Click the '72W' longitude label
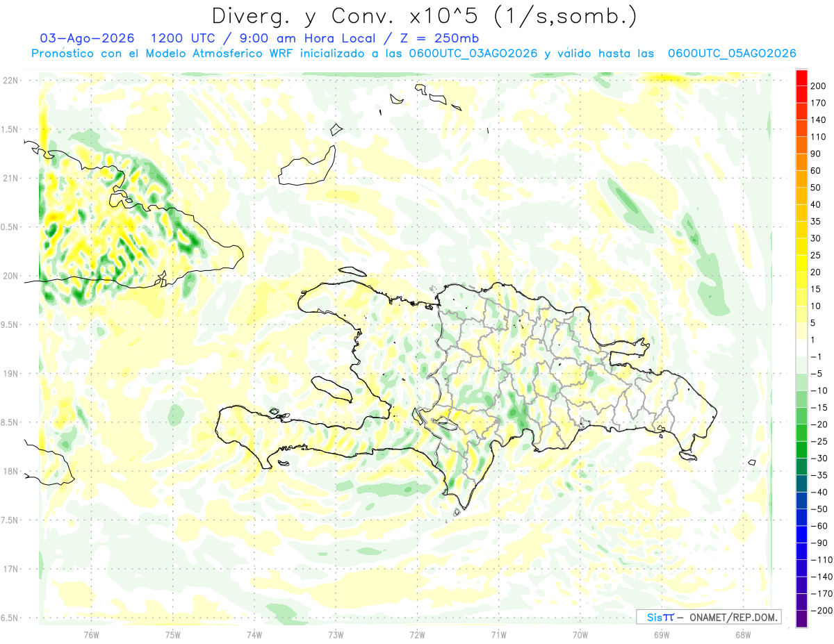The height and width of the screenshot is (644, 834). coord(417,635)
